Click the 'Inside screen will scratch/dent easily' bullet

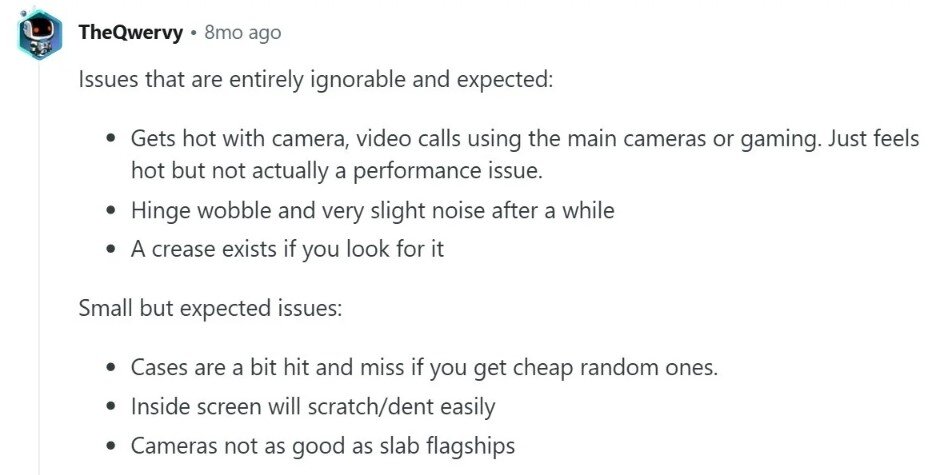[313, 407]
